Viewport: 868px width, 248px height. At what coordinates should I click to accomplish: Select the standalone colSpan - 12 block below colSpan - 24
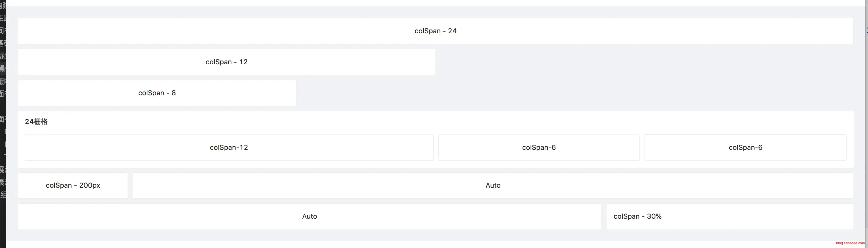226,62
